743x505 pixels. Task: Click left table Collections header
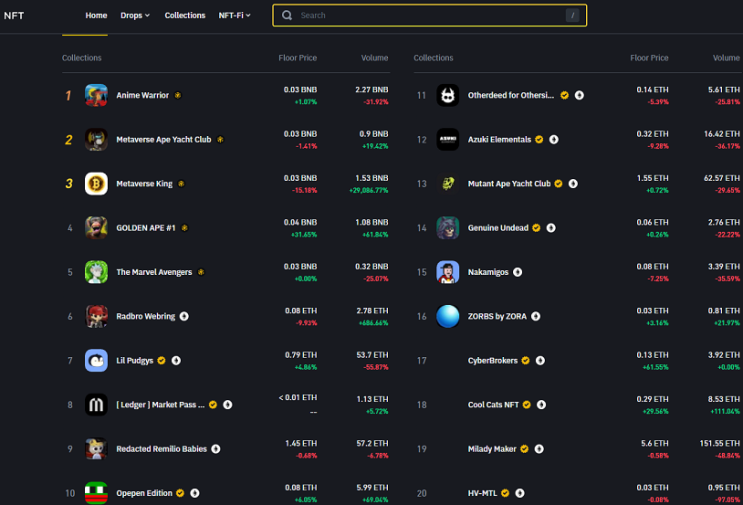[82, 58]
